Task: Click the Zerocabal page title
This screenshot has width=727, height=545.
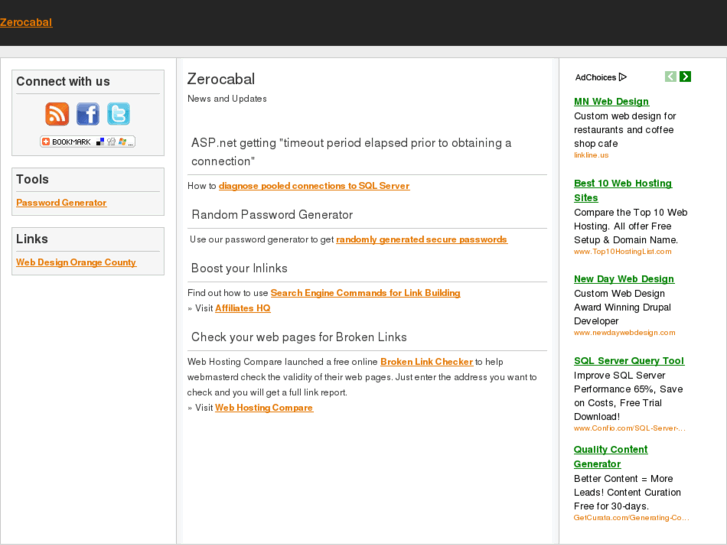Action: (221, 79)
